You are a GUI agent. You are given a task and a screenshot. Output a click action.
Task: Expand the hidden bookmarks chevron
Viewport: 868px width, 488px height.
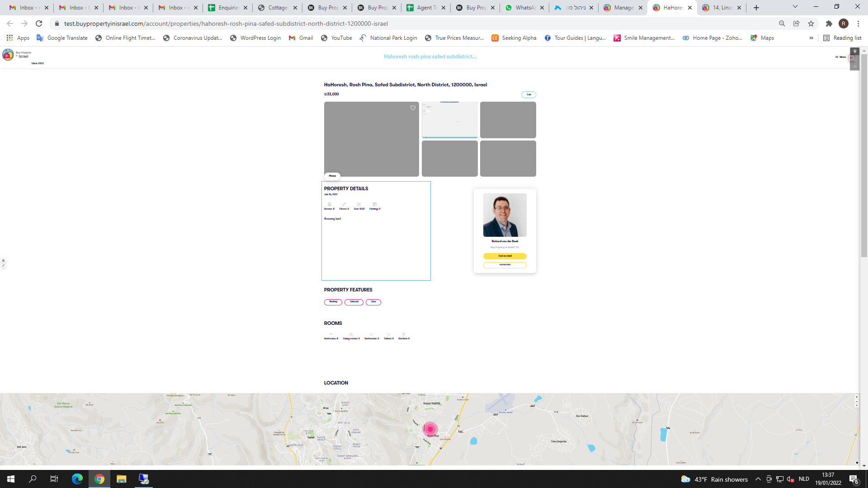[811, 38]
